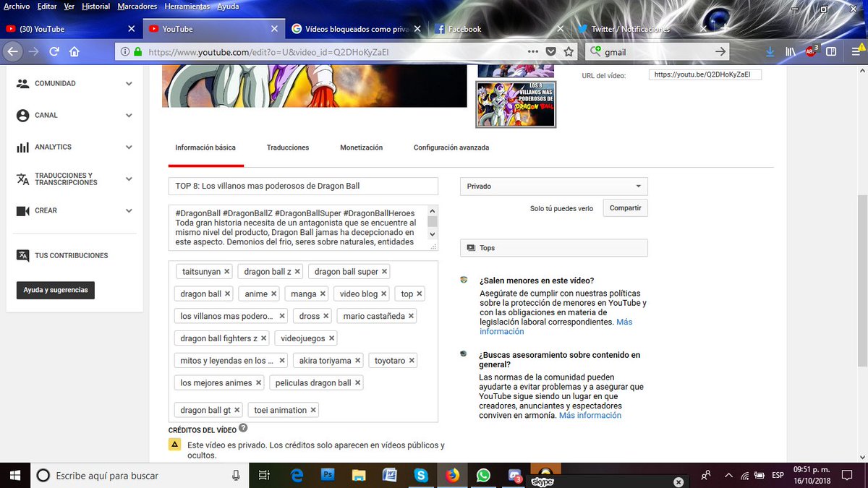The image size is (868, 488).
Task: Click the forward navigation arrow
Action: 33,51
